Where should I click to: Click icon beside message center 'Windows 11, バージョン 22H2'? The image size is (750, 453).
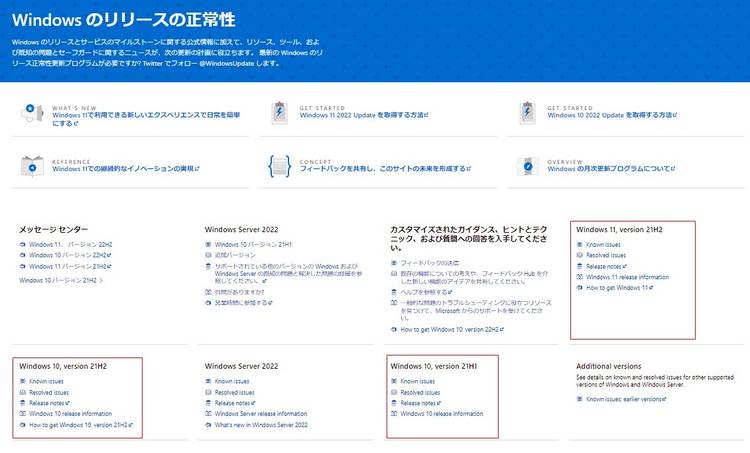tap(22, 244)
